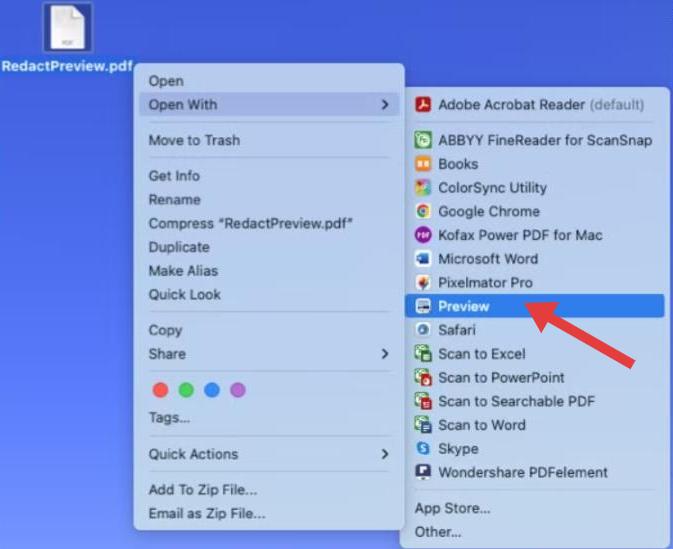The image size is (673, 549).
Task: Click the Safari compass icon
Action: click(x=423, y=330)
